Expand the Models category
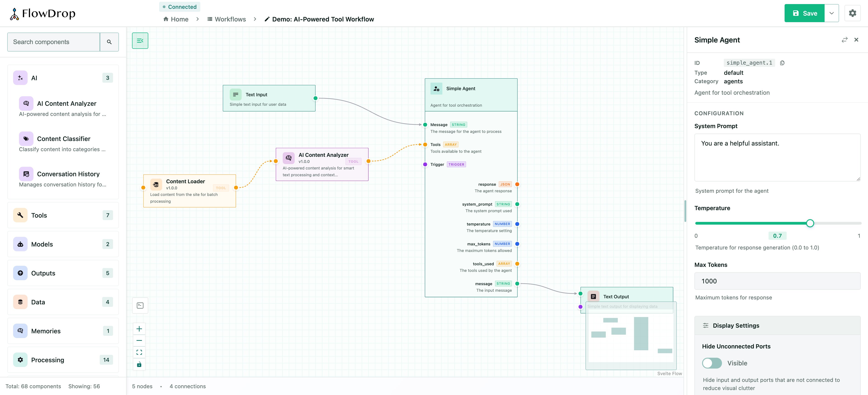Image resolution: width=868 pixels, height=395 pixels. [x=63, y=244]
